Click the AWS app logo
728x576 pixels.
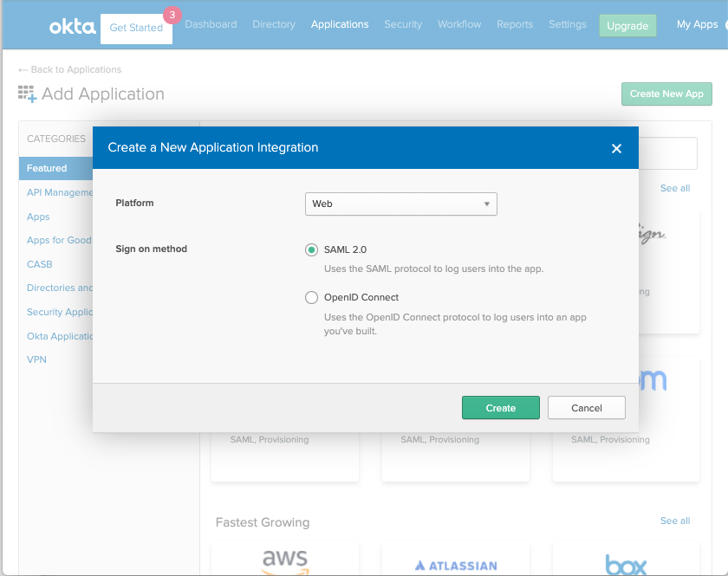pyautogui.click(x=285, y=561)
